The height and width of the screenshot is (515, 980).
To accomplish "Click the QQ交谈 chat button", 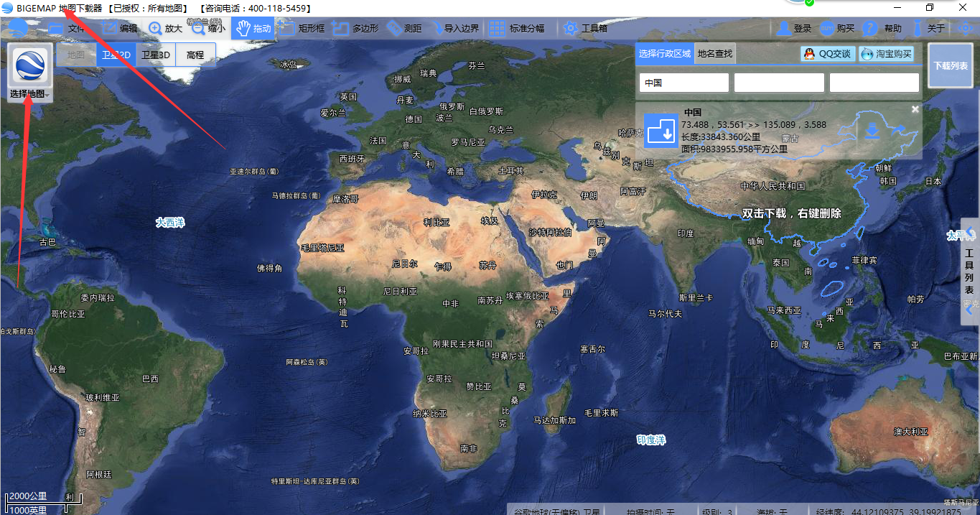I will tap(828, 54).
